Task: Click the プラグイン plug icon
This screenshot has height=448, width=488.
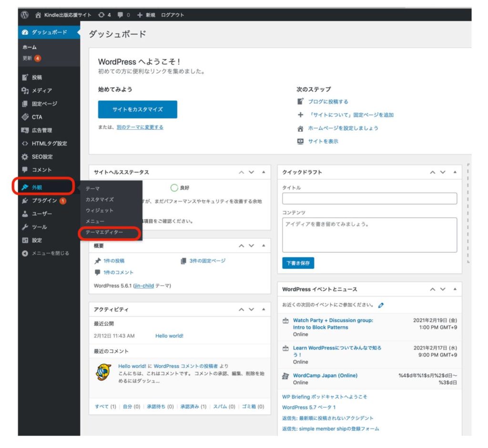Action: click(x=25, y=200)
